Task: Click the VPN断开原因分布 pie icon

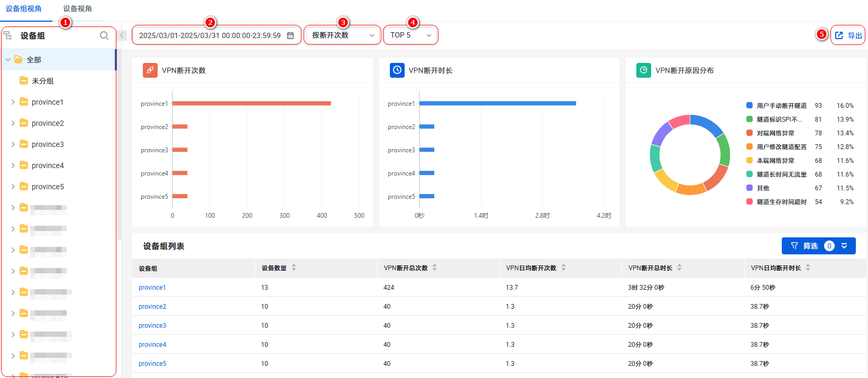Action: (x=644, y=70)
